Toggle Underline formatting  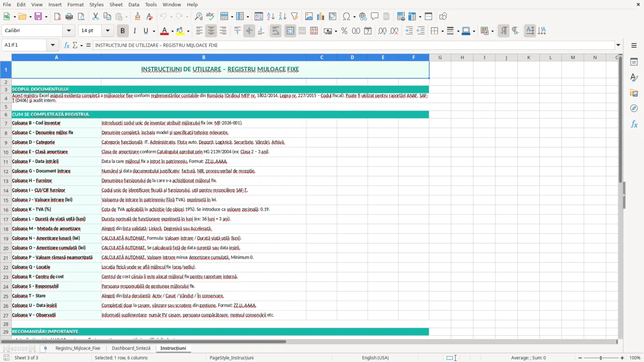[x=145, y=31]
